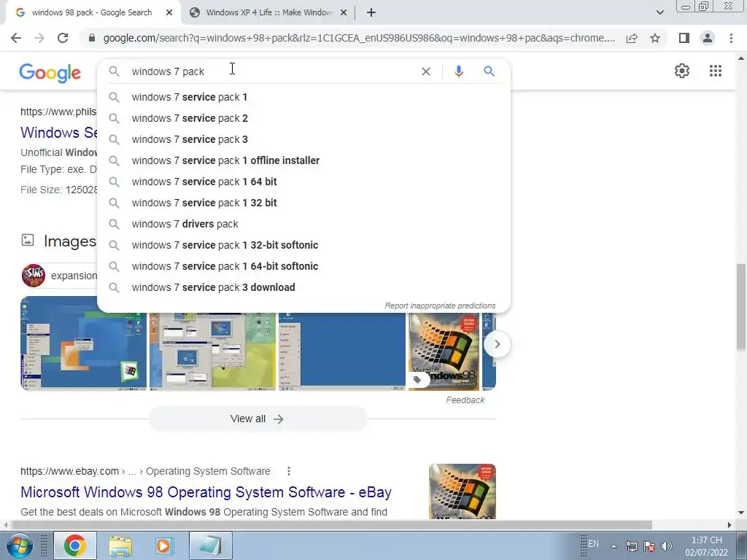Viewport: 747px width, 560px height.
Task: Open the Windows 98 box art image
Action: click(x=444, y=351)
